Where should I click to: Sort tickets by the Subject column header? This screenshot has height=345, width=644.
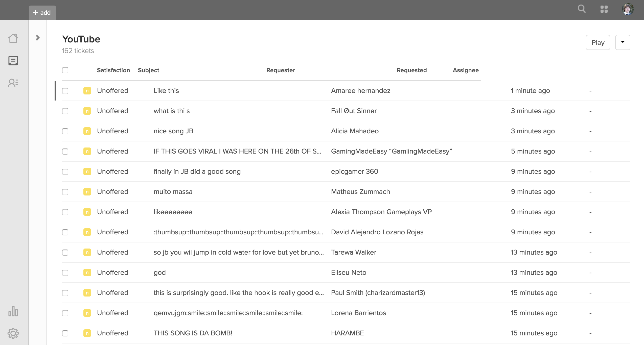[x=148, y=70]
